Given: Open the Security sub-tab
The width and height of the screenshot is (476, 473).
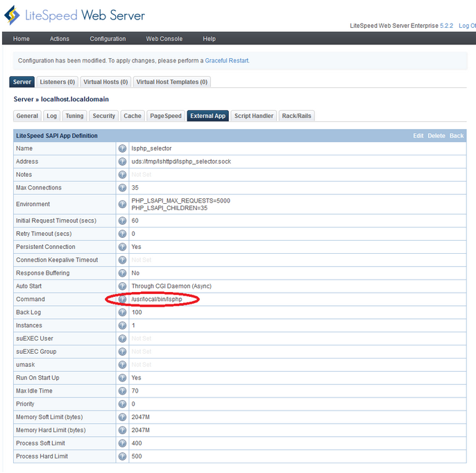Looking at the screenshot, I should 104,116.
